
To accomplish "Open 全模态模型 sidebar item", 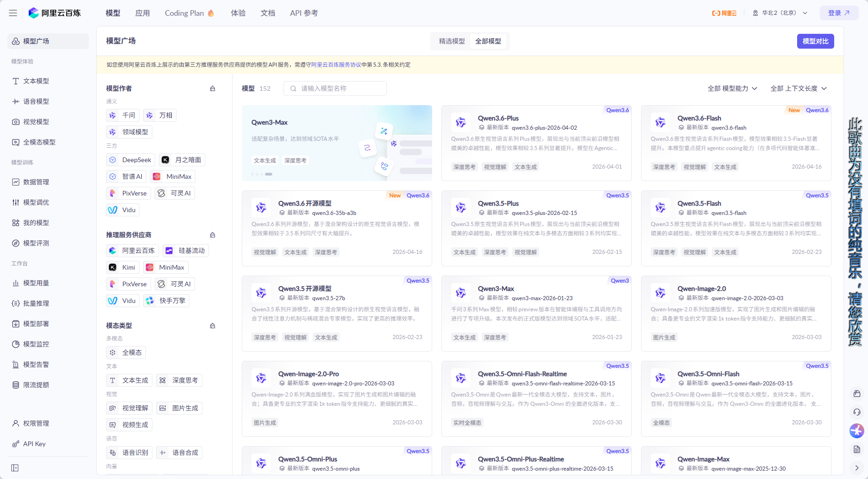I will 48,142.
